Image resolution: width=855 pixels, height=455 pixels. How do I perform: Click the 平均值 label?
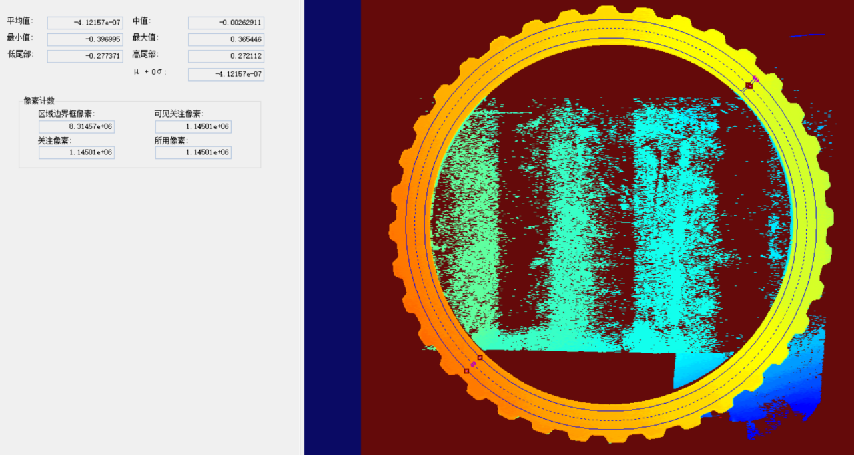pos(20,21)
